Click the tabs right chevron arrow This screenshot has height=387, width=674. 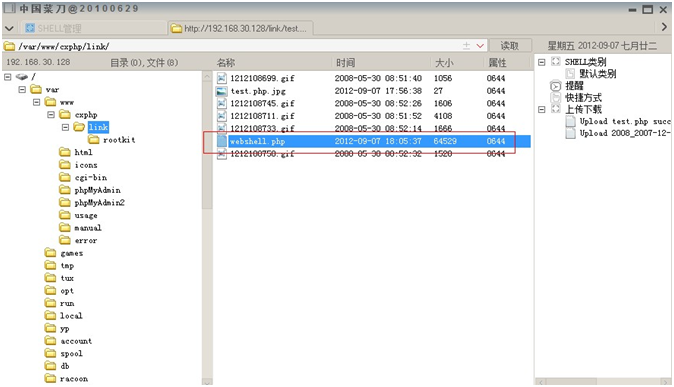pos(664,27)
